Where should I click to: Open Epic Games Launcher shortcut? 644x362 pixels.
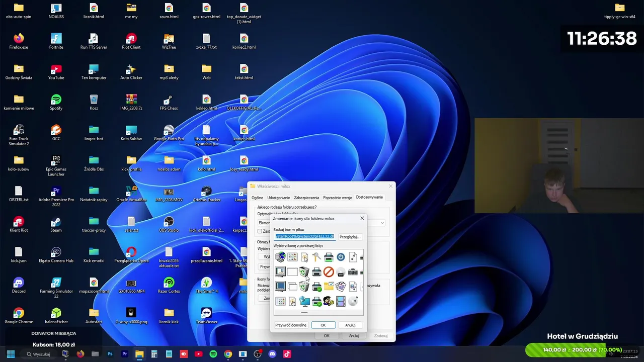tap(56, 165)
